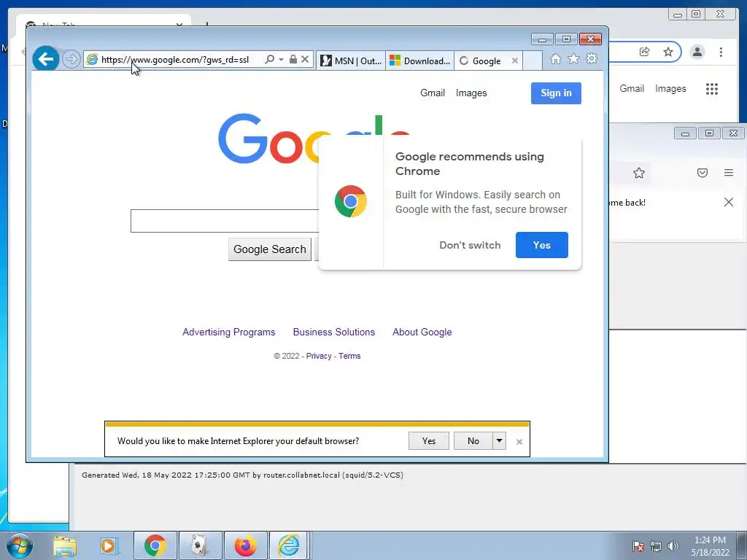747x560 pixels.
Task: Open Advertising Programs link
Action: [x=228, y=332]
